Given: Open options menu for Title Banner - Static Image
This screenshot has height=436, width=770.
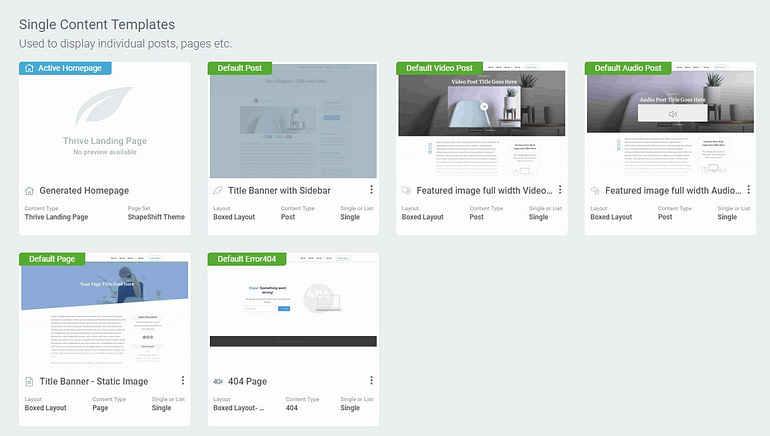Looking at the screenshot, I should click(x=183, y=381).
